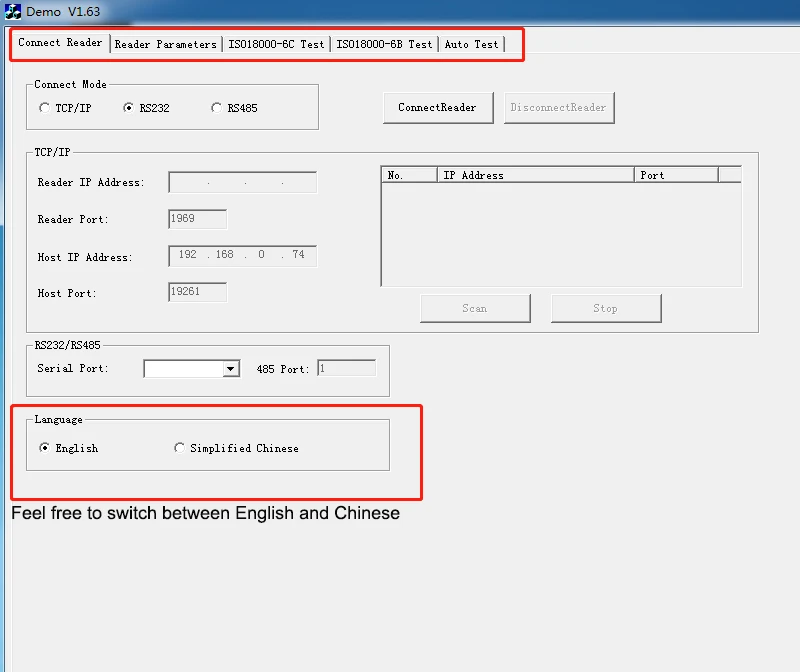Open the Reader Parameters tab
Image resolution: width=800 pixels, height=672 pixels.
point(166,44)
